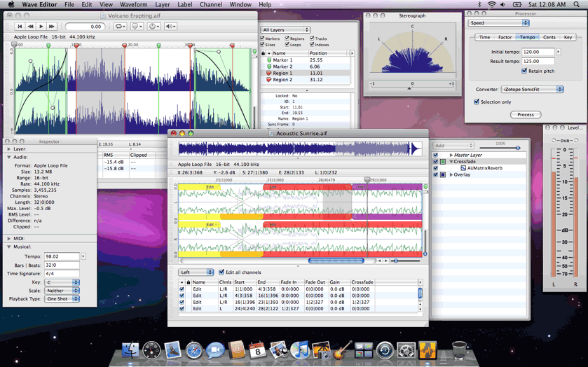Select Region 1 in the markers list
Screen dimensions: 588x367
pyautogui.click(x=283, y=73)
